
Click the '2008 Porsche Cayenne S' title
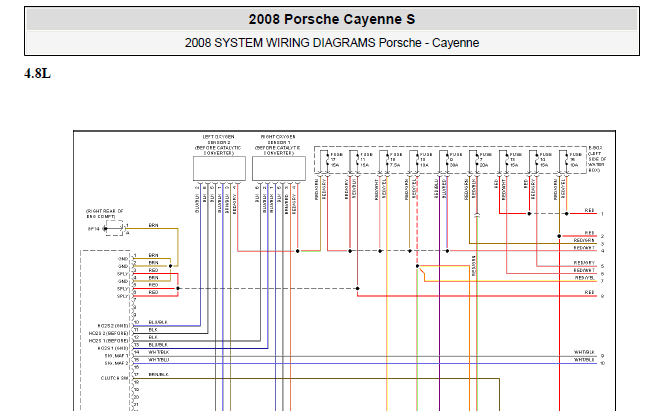coord(332,19)
